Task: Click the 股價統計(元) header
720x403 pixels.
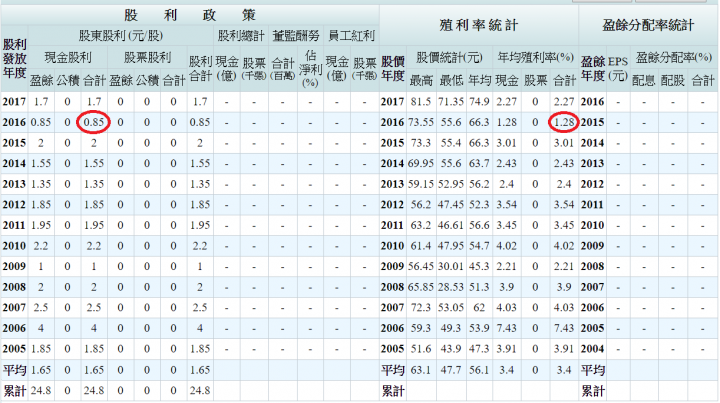Action: pyautogui.click(x=449, y=57)
